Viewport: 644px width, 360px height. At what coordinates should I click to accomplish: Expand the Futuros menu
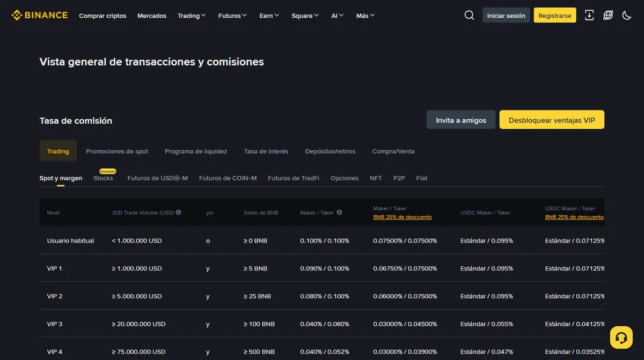[x=232, y=16]
